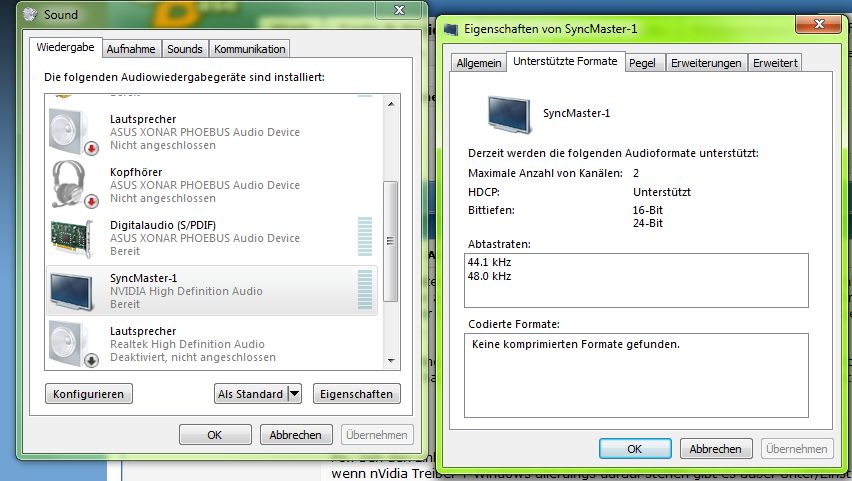Switch to the Erweitert tab
The width and height of the screenshot is (852, 481).
point(775,63)
